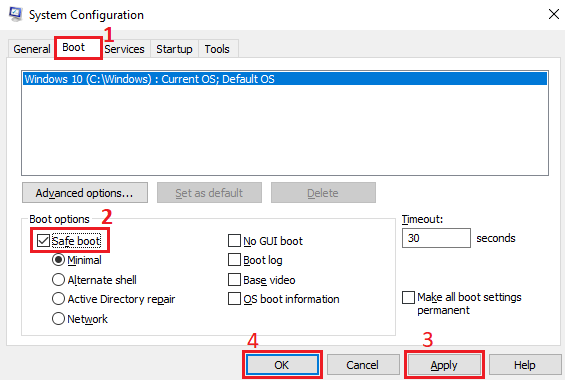Viewport: 565px width, 380px height.
Task: Click the Cancel button
Action: click(363, 365)
